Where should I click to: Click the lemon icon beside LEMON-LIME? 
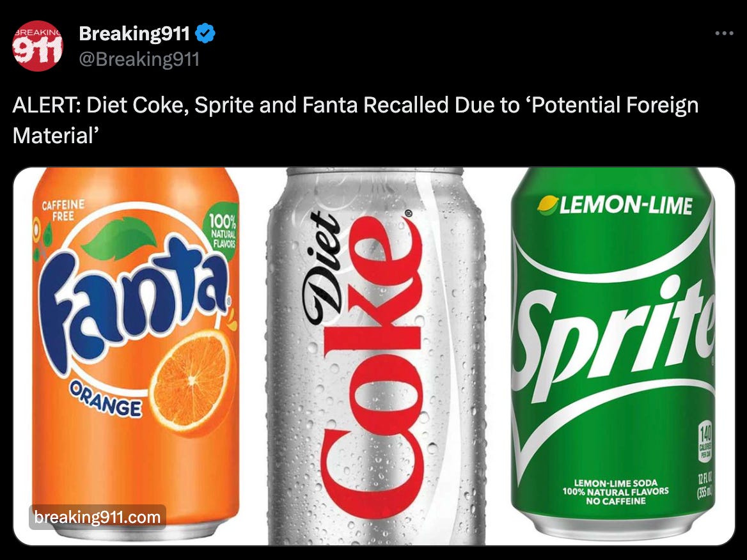pyautogui.click(x=548, y=205)
